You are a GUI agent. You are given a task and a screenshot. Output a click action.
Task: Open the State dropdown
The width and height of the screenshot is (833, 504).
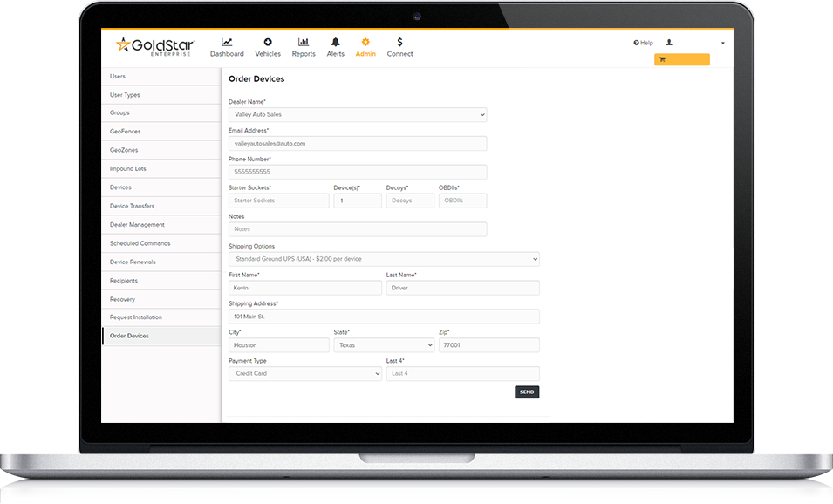384,345
